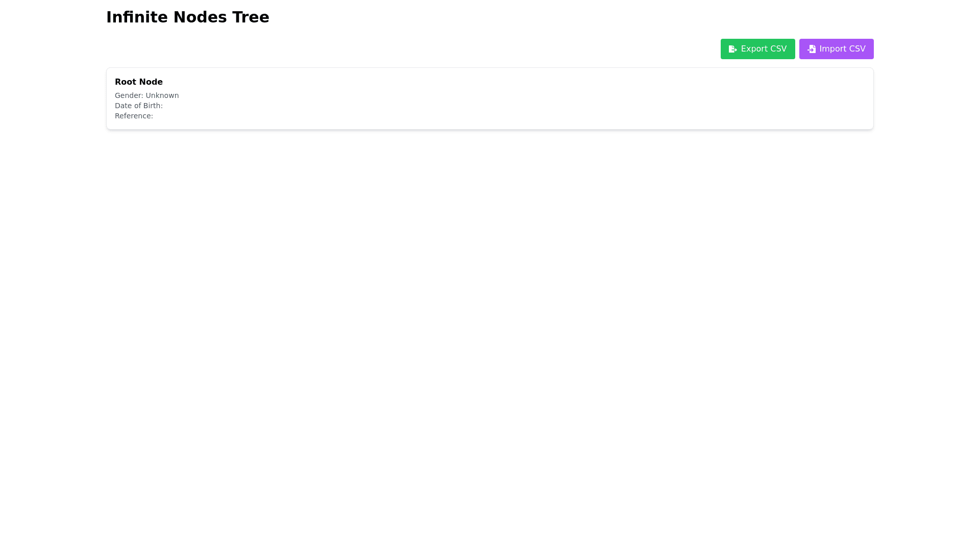Click the "Export CSV" text label
The image size is (980, 551).
tap(764, 49)
